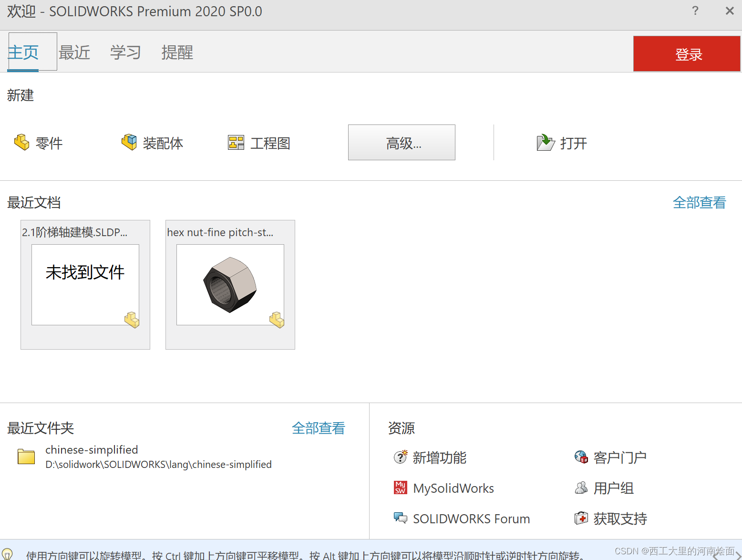Open the MySolidWorks resource link
This screenshot has height=560, width=742.
[x=453, y=488]
